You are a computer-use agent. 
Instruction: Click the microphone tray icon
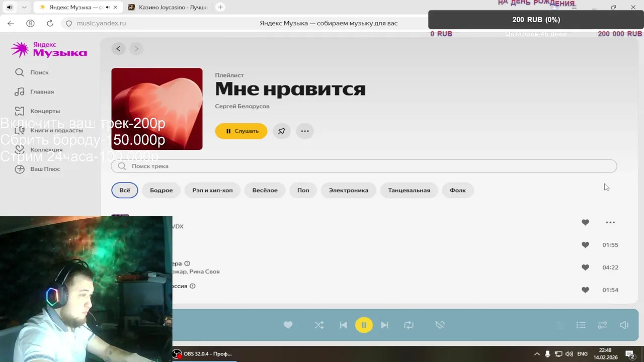(547, 354)
